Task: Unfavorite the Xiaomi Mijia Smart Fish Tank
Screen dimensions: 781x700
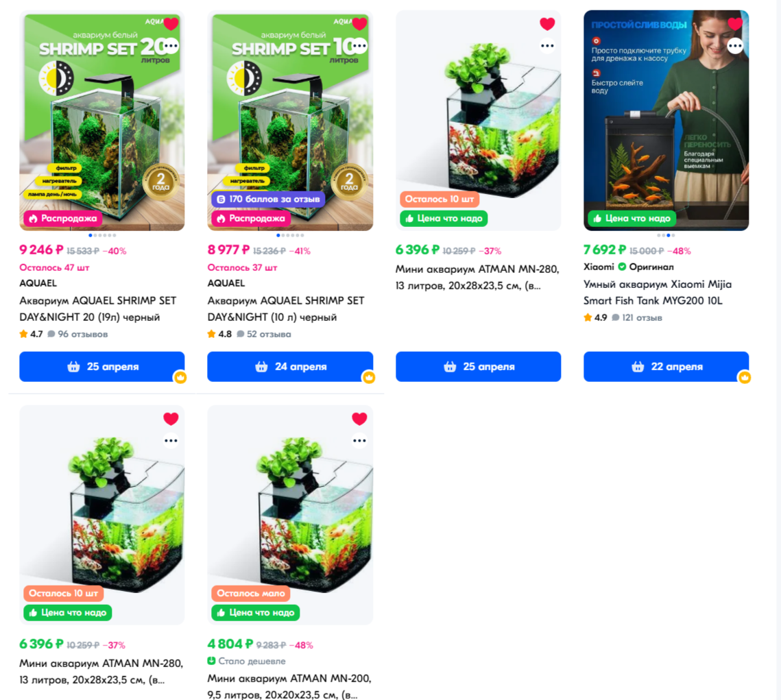Action: click(x=735, y=23)
